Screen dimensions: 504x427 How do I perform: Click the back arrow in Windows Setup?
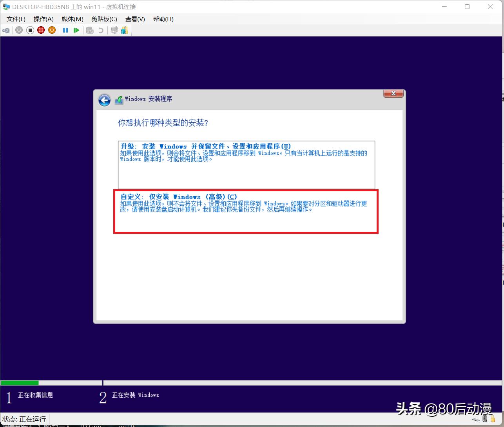click(x=104, y=100)
